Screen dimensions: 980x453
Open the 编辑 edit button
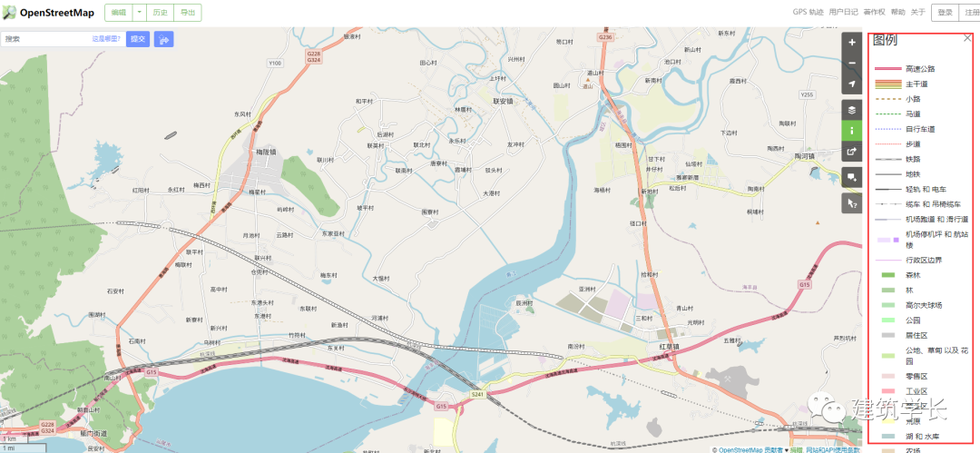pyautogui.click(x=118, y=13)
